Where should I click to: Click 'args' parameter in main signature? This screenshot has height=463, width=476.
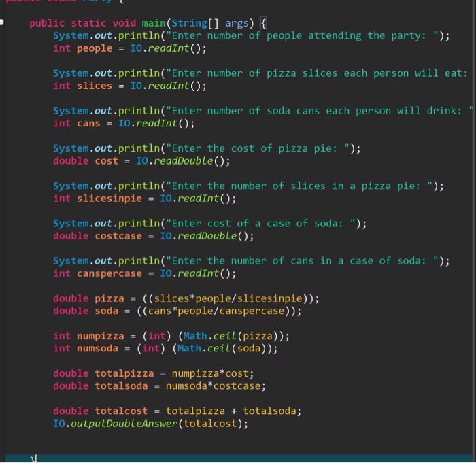pos(237,23)
